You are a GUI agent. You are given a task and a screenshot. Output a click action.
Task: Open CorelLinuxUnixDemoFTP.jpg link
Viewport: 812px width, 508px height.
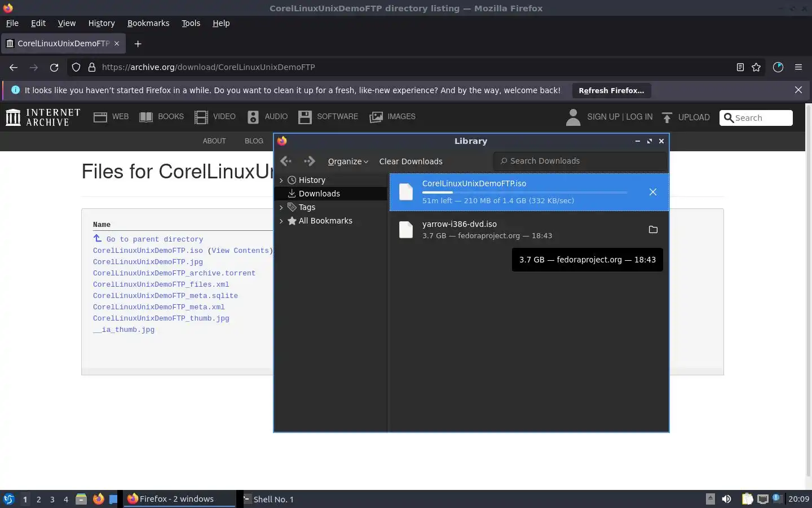(148, 262)
